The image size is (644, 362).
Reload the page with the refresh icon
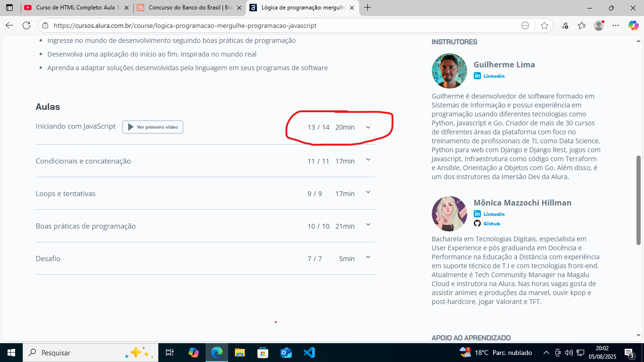[26, 25]
